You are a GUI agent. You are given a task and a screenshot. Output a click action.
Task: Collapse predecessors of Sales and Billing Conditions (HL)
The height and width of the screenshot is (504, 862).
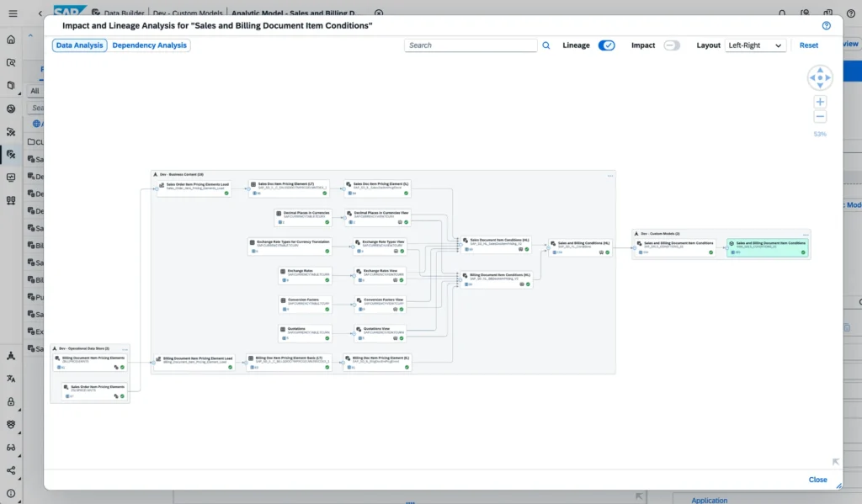coord(547,247)
